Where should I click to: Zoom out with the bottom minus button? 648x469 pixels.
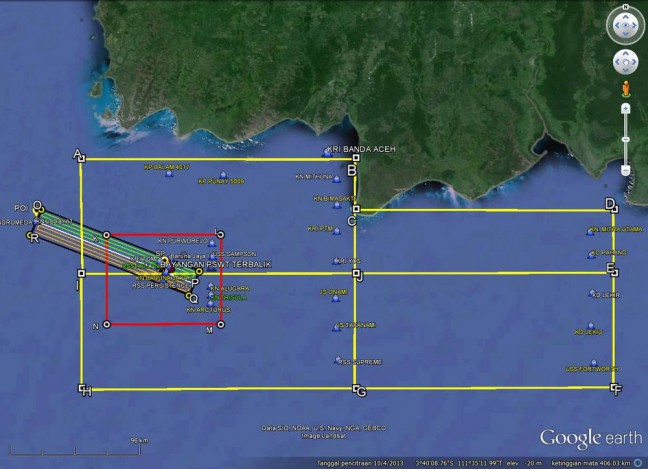tap(625, 171)
